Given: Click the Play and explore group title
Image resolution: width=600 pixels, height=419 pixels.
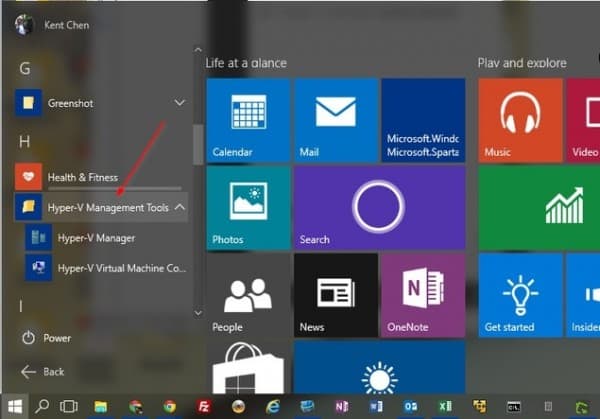Looking at the screenshot, I should [522, 63].
